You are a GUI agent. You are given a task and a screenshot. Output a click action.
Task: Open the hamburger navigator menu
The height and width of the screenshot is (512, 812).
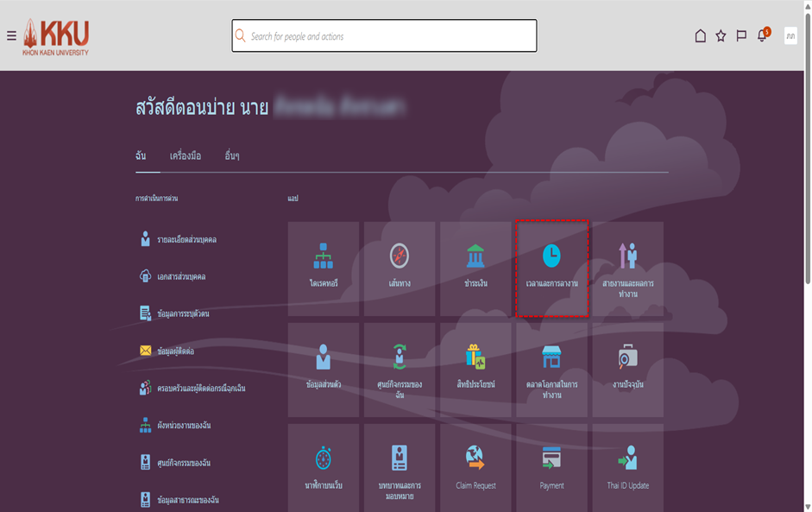tap(11, 36)
